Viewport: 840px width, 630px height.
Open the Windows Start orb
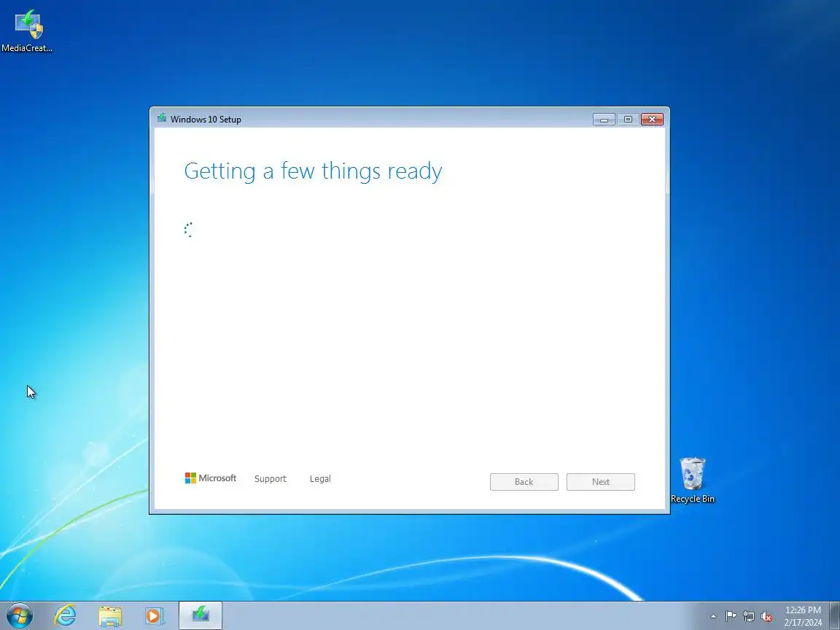tap(20, 615)
